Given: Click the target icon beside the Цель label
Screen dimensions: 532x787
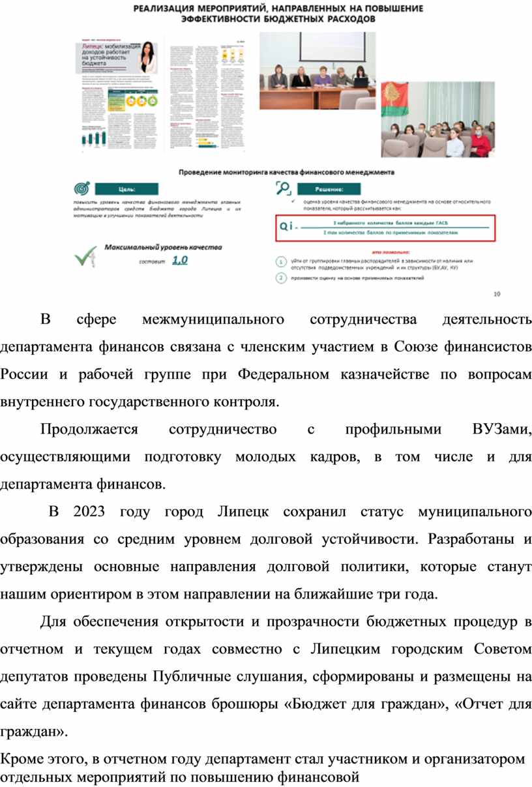Looking at the screenshot, I should click(83, 188).
